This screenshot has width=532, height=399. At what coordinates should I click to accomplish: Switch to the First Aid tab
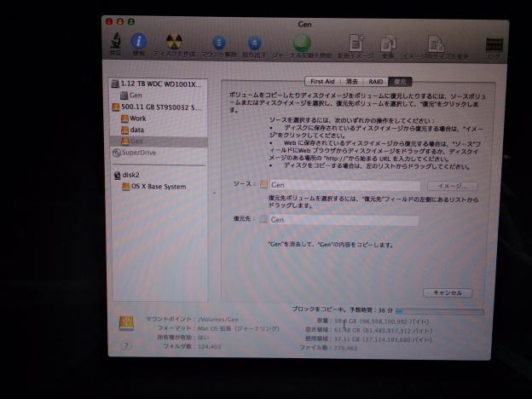tap(322, 82)
